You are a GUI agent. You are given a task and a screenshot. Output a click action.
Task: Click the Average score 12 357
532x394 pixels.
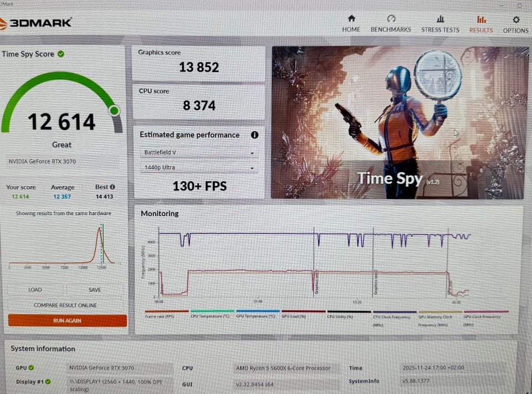click(x=62, y=197)
